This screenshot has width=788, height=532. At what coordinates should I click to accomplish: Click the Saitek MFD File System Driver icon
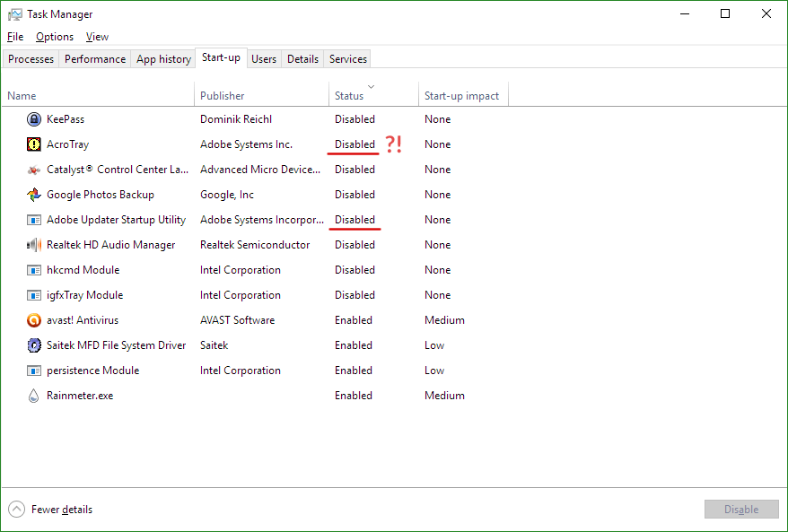[34, 345]
